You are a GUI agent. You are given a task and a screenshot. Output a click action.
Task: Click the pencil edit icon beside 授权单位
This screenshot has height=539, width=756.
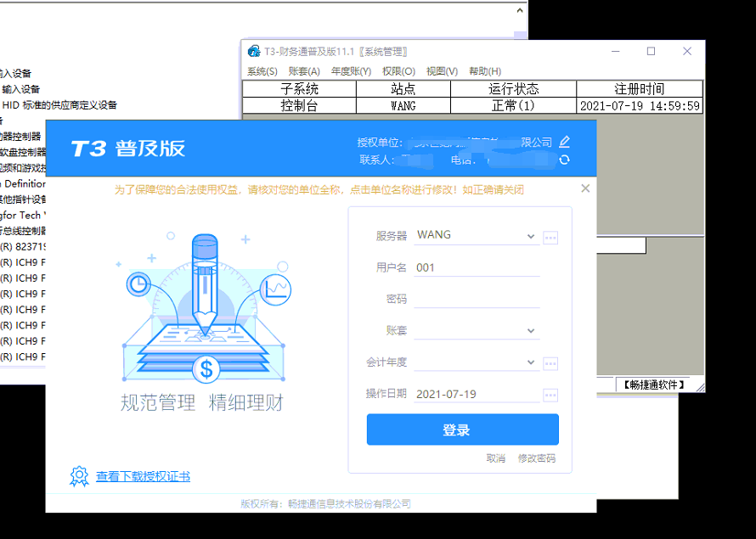(565, 142)
